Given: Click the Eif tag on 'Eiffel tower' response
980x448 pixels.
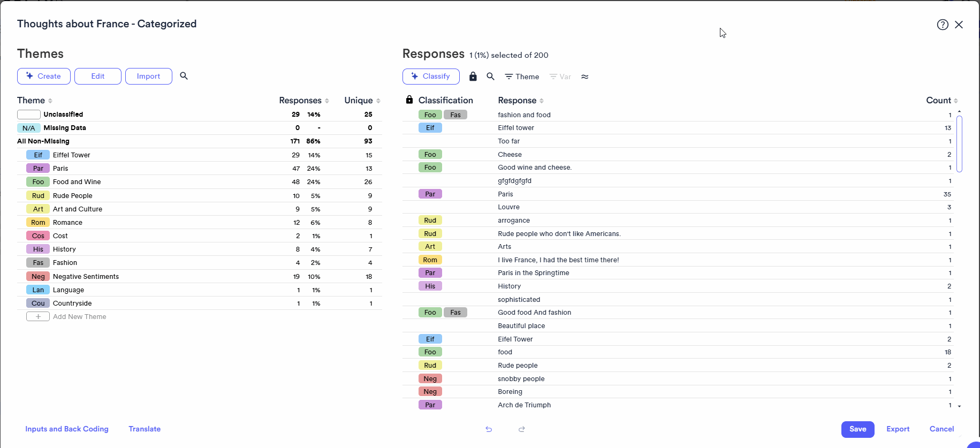Looking at the screenshot, I should [x=430, y=128].
